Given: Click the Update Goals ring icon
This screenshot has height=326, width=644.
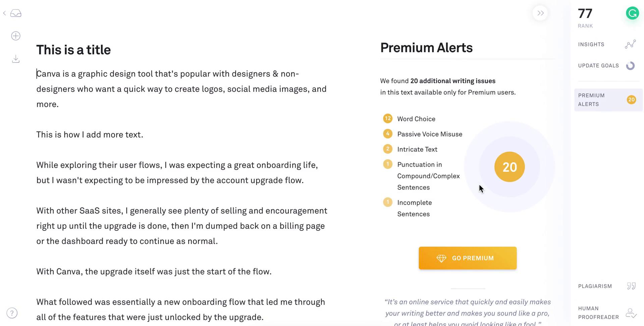Looking at the screenshot, I should (631, 66).
